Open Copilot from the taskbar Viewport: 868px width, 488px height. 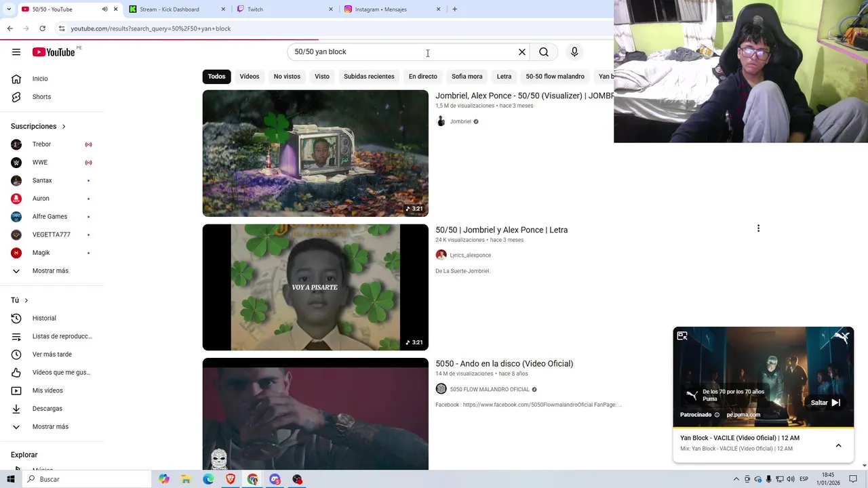(163, 479)
